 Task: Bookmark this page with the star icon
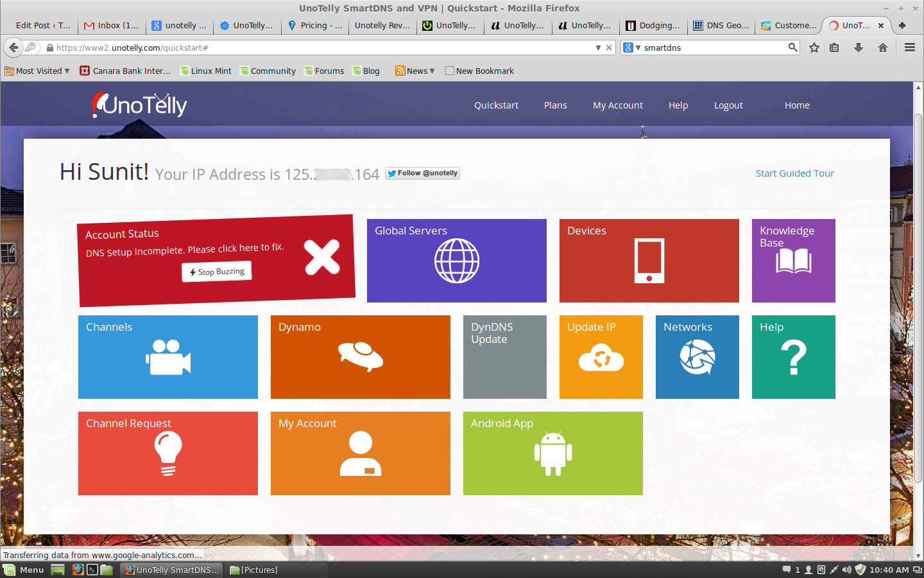click(x=814, y=48)
